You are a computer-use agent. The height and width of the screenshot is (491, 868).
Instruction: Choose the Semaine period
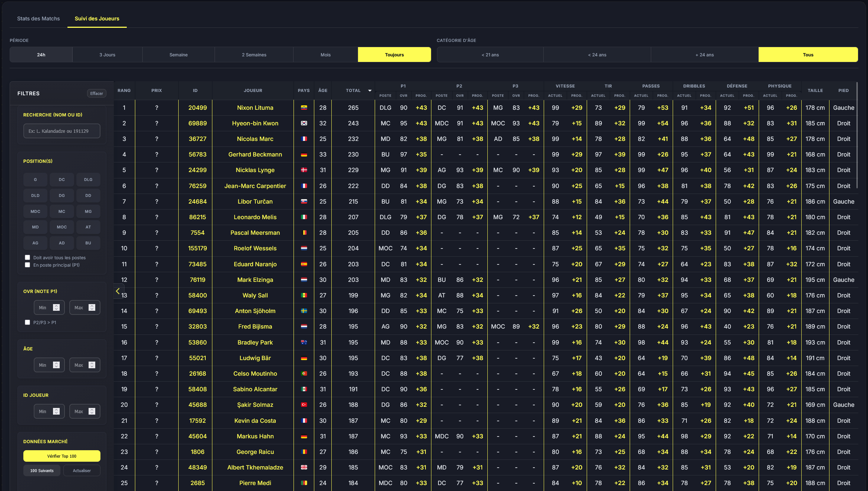tap(179, 55)
